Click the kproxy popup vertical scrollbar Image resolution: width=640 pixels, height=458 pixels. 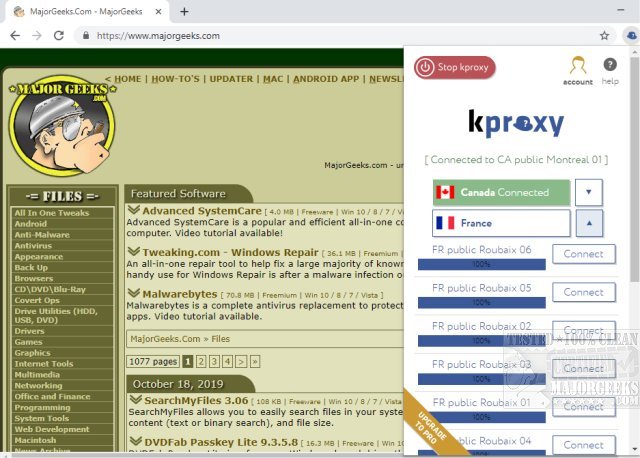(634, 169)
